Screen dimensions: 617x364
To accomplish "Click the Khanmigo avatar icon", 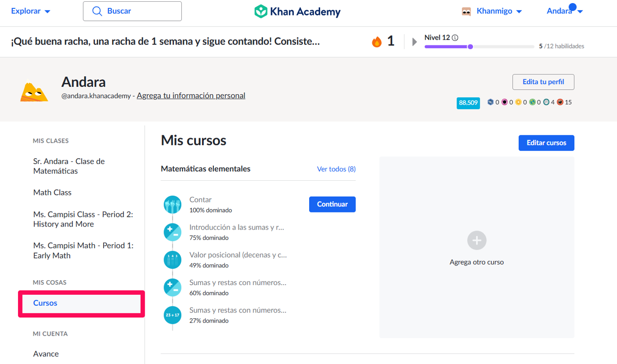I will pyautogui.click(x=466, y=11).
